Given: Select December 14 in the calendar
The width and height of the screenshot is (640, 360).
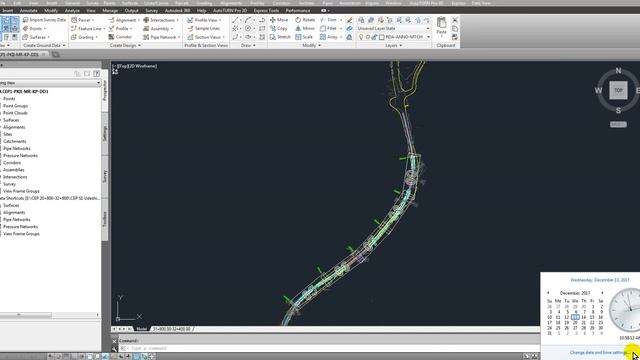Looking at the screenshot, I should click(x=583, y=317).
